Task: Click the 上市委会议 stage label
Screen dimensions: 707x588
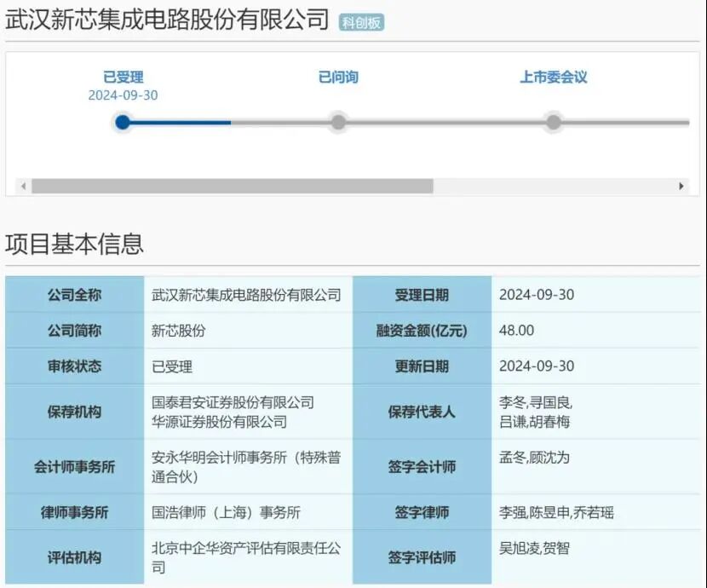Action: [x=554, y=77]
